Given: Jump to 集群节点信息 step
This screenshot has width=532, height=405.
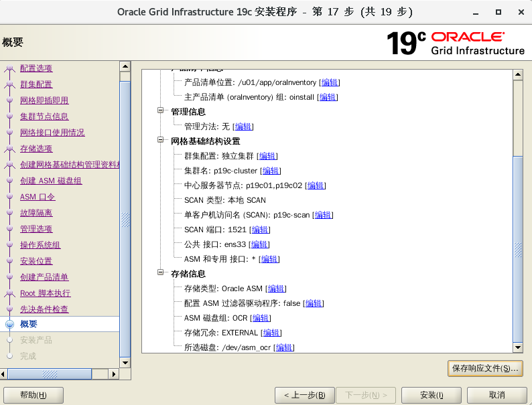Looking at the screenshot, I should tap(44, 116).
